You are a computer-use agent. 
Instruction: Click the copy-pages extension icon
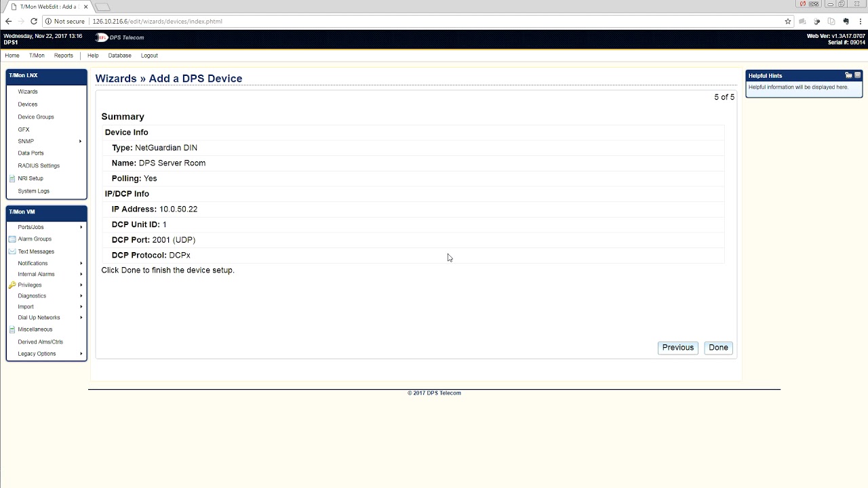(831, 21)
